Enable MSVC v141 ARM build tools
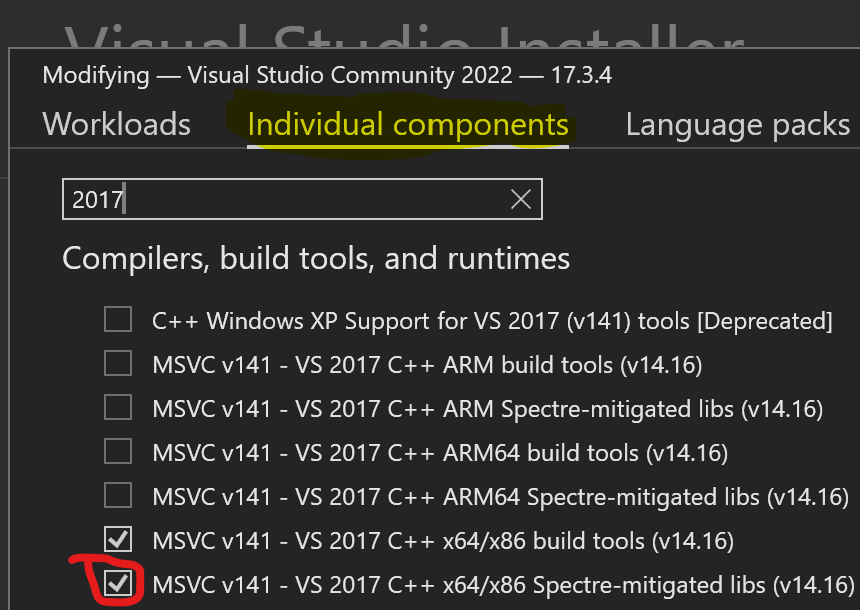This screenshot has height=610, width=860. (117, 363)
